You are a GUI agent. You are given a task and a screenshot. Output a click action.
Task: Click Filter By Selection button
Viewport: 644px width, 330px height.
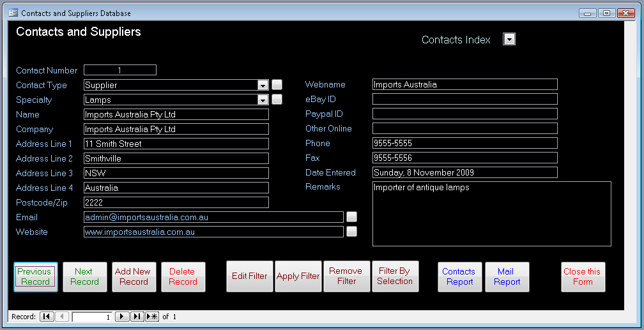[x=395, y=276]
